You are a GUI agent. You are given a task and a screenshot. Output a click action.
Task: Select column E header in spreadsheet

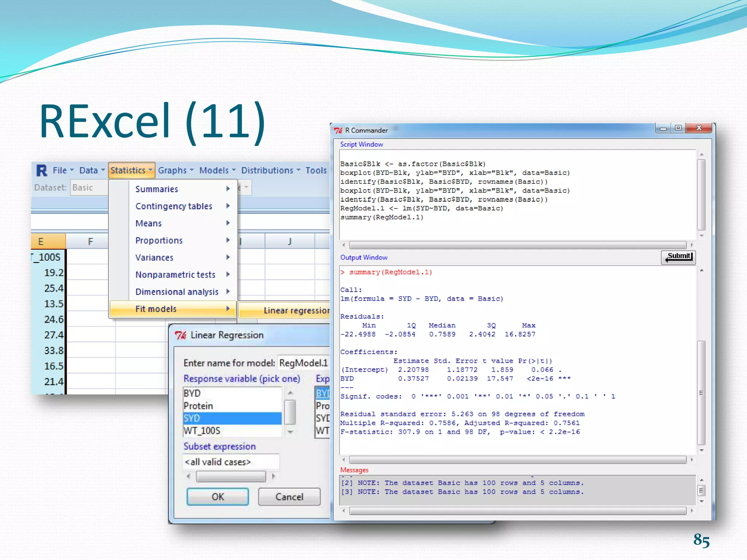coord(48,241)
